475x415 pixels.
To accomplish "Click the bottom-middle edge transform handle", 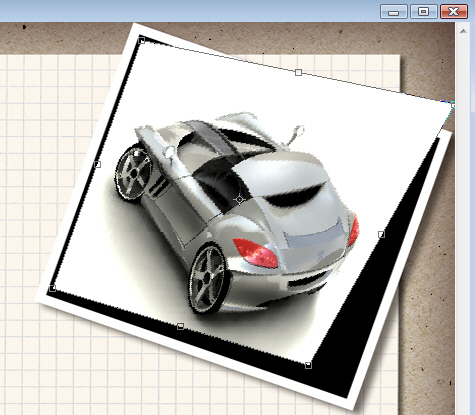I will tap(180, 326).
